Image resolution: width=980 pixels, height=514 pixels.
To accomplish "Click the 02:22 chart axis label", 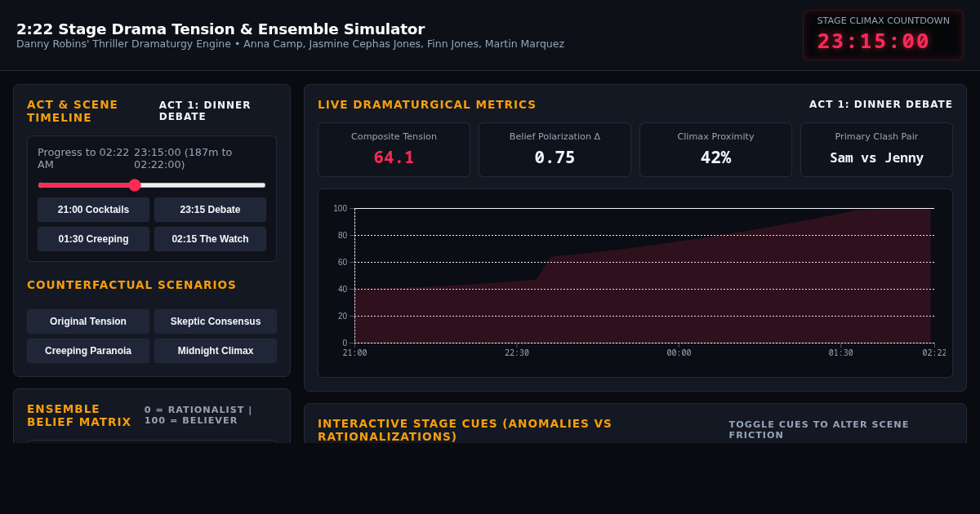I will click(x=934, y=353).
